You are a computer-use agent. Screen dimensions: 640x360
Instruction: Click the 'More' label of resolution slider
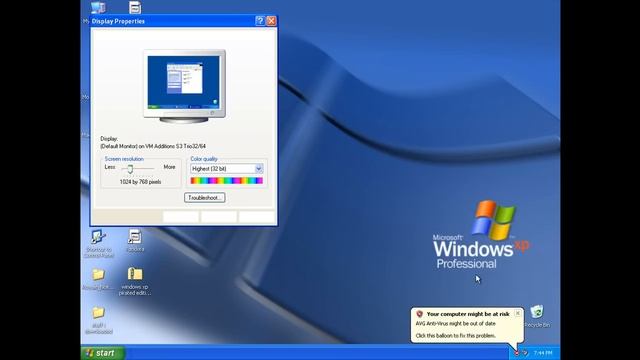click(169, 167)
